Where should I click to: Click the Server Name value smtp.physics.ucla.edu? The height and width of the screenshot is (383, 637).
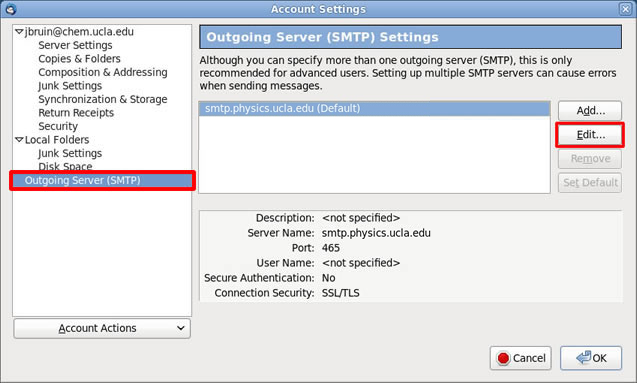tap(376, 233)
